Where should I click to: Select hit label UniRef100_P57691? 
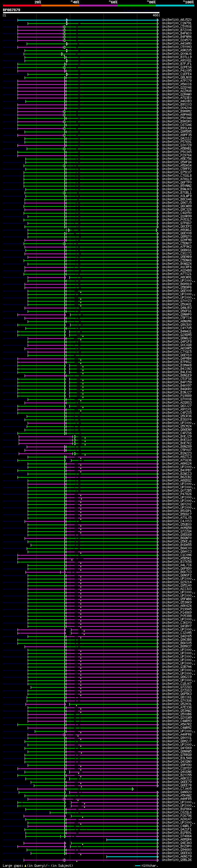coord(177,142)
